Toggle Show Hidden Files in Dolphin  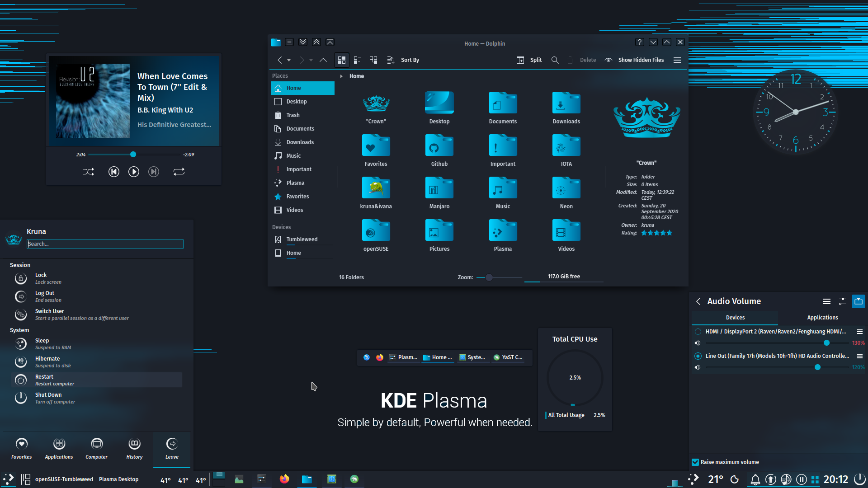[x=635, y=60]
